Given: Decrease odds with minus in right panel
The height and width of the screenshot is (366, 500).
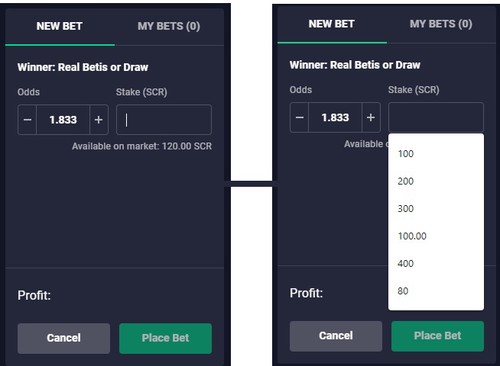Looking at the screenshot, I should coord(300,117).
